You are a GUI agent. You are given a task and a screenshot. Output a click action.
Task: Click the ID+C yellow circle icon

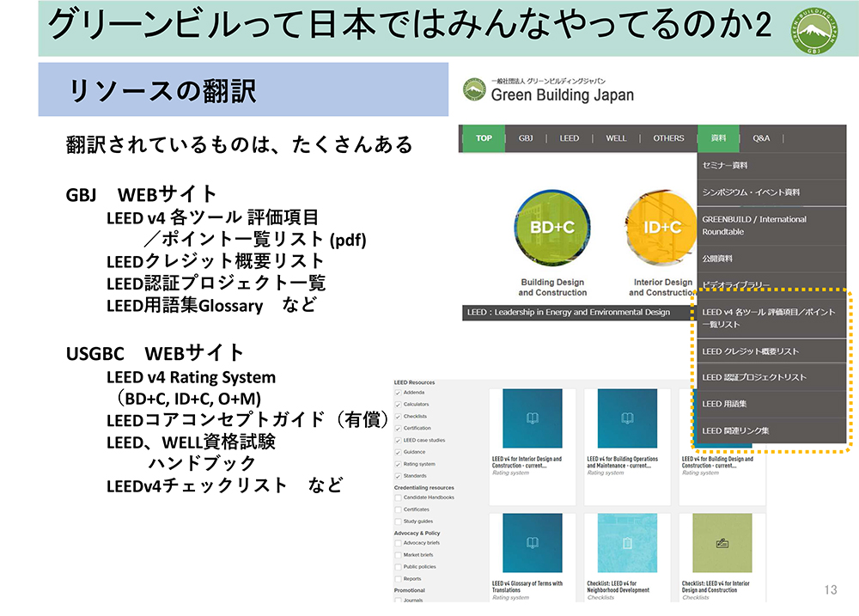[x=661, y=228]
